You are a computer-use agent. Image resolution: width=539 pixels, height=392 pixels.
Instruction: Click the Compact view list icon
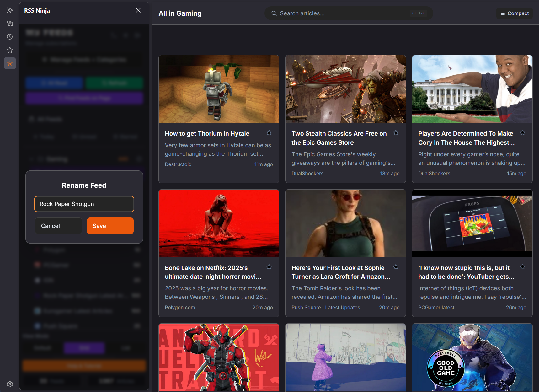click(502, 13)
